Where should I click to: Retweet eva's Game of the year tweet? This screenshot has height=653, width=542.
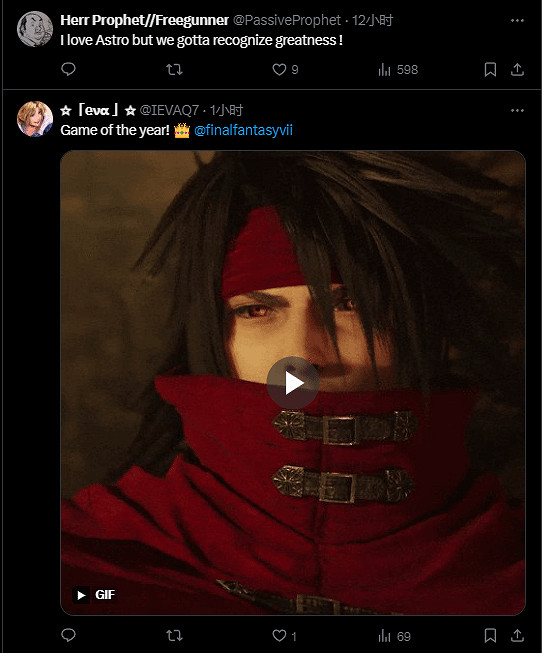(174, 636)
